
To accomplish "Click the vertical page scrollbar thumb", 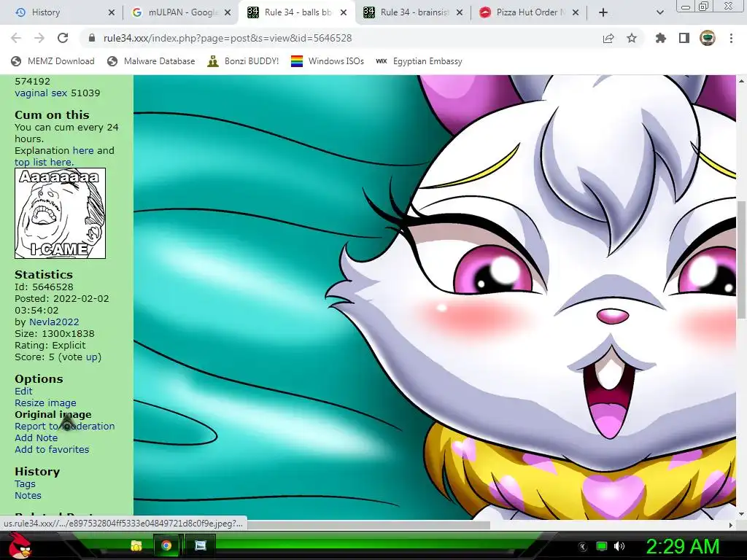I will click(x=741, y=260).
